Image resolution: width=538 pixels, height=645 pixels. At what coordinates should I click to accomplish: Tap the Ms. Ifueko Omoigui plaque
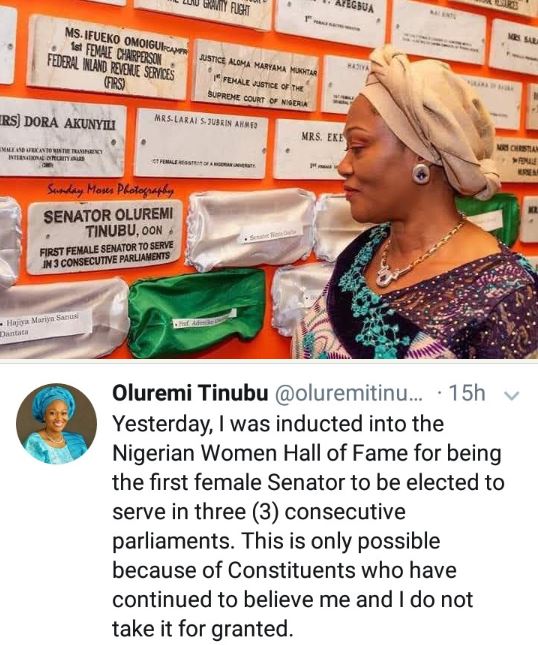coord(109,58)
